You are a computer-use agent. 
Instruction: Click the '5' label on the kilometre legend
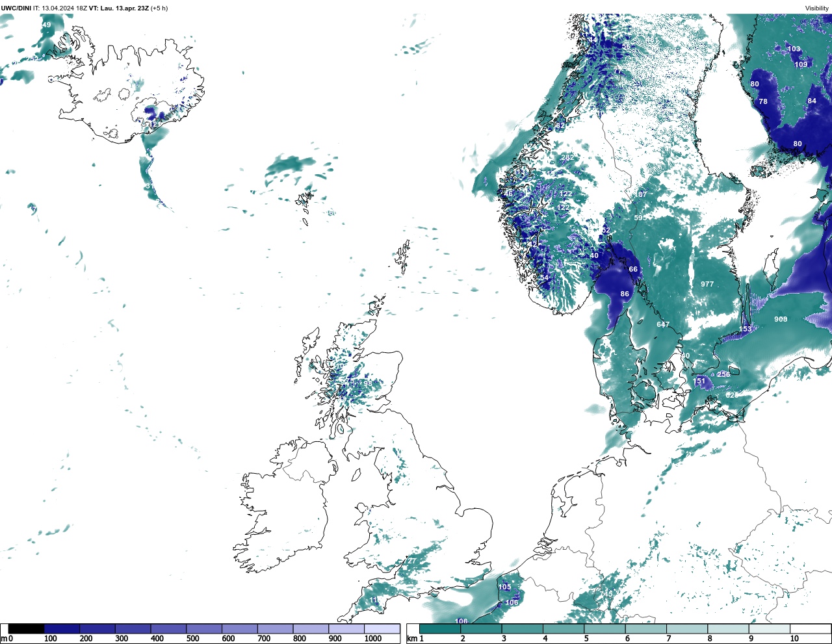pos(586,639)
